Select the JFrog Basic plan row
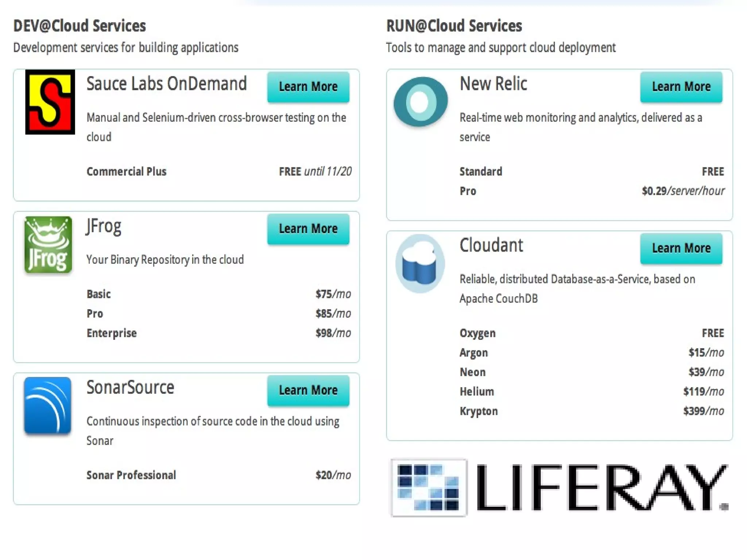This screenshot has height=560, width=747. (x=219, y=294)
